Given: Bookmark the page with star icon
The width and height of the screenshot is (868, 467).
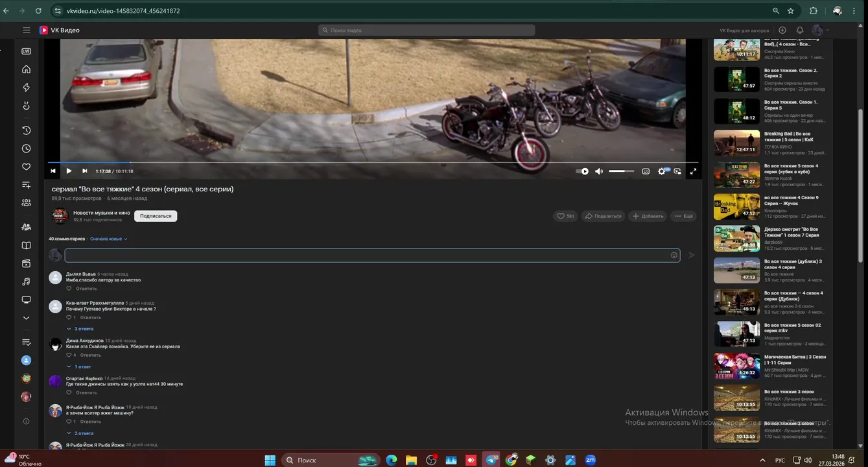Looking at the screenshot, I should (791, 11).
